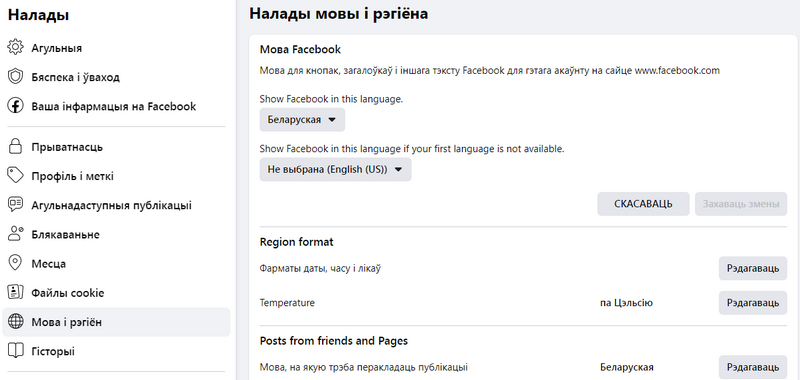Image resolution: width=800 pixels, height=380 pixels.
Task: Click the open book icon for Гісторыі
Action: 15,351
